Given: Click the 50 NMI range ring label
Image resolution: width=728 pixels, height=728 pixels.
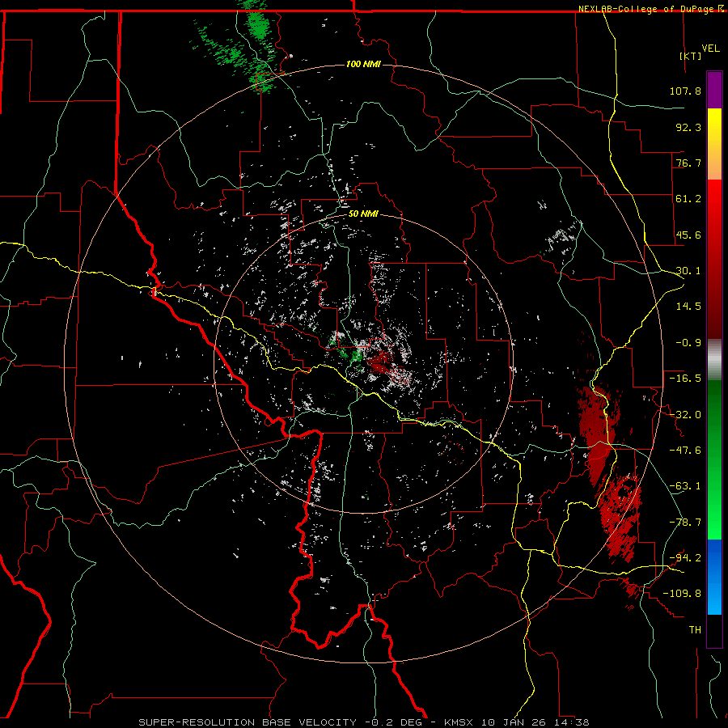Looking at the screenshot, I should click(363, 214).
